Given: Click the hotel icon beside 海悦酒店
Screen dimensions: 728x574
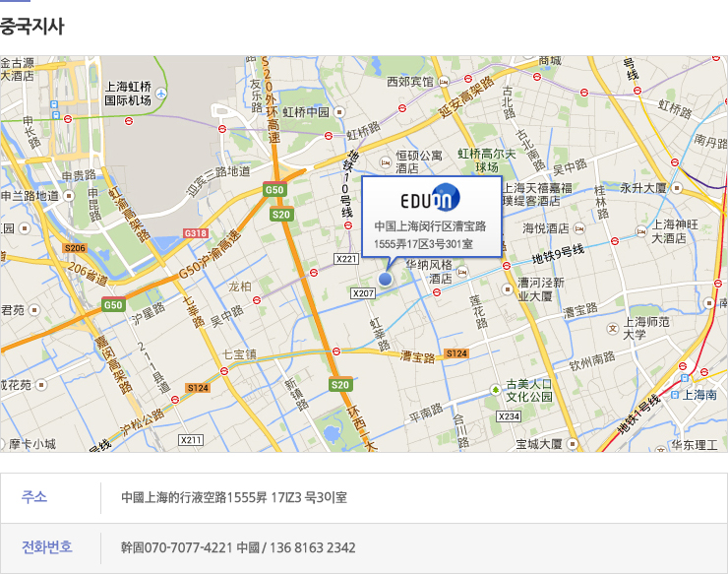Looking at the screenshot, I should click(579, 228).
